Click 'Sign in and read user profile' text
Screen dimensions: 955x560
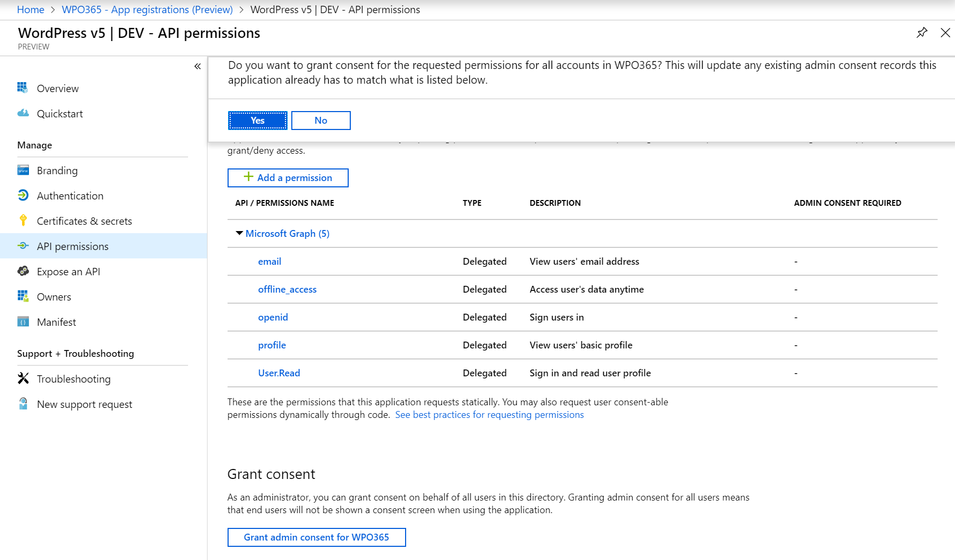[590, 373]
